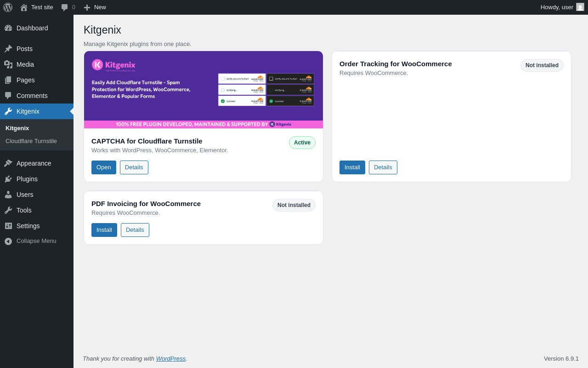Open CAPTCHA for Cloudflare Turnstile plugin

click(104, 167)
